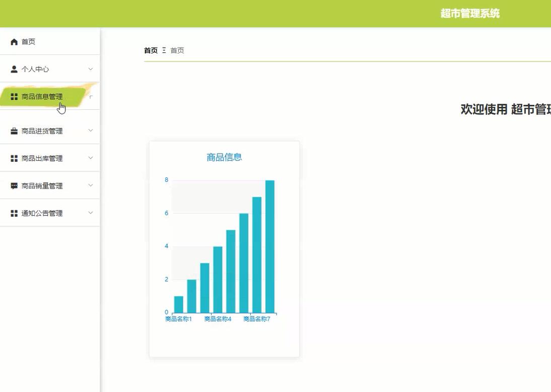Click the 超市管理系统 header title
The width and height of the screenshot is (551, 392).
[470, 14]
